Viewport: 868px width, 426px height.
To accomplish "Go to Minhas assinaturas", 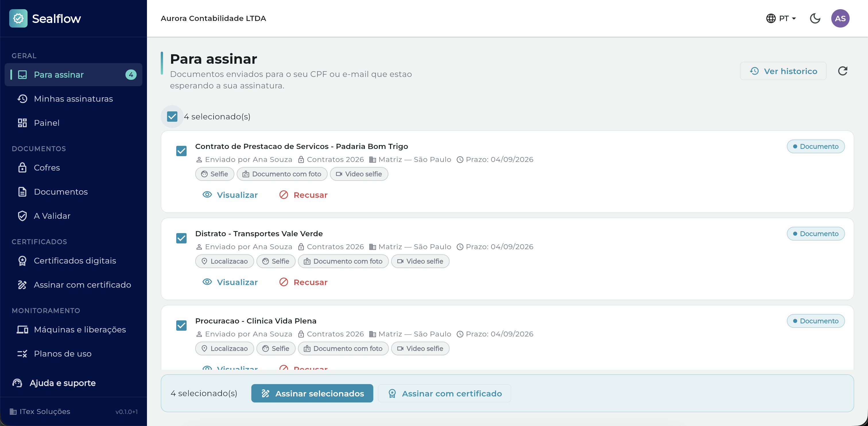I will [73, 99].
